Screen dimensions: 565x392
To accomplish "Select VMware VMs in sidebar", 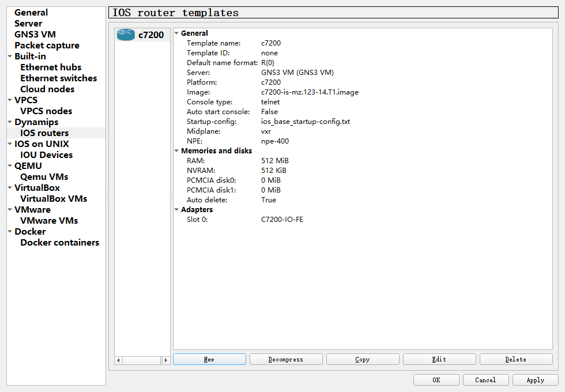I will tap(49, 220).
